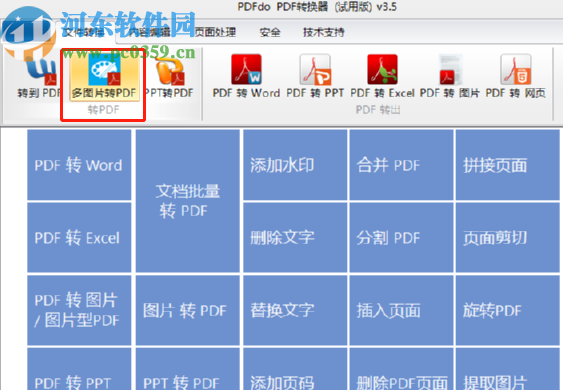Choose the 合并 PDF tile
Viewport: 563px width, 390px height.
click(x=401, y=165)
